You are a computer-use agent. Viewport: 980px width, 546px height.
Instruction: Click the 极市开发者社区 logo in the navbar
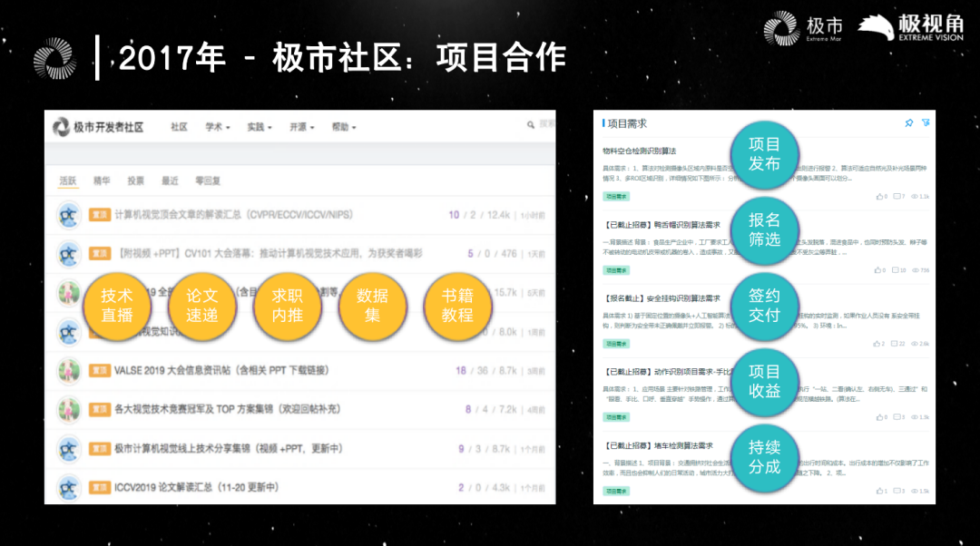coord(98,127)
